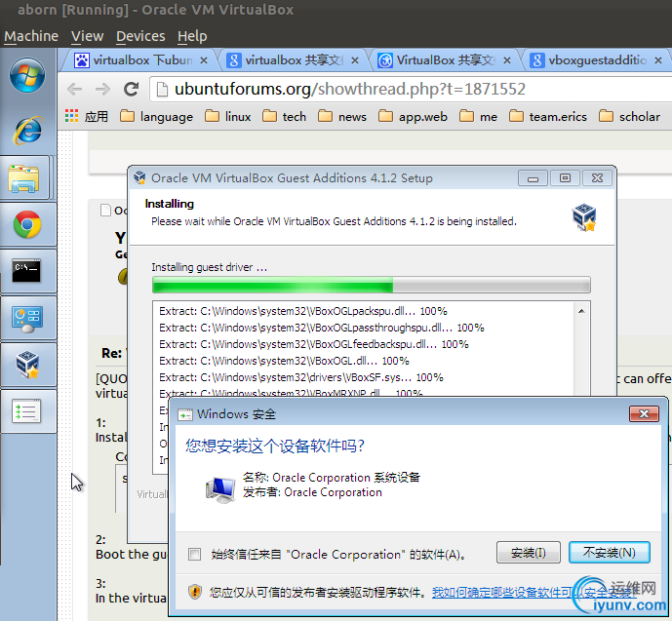The height and width of the screenshot is (621, 672).
Task: Close the Windows 安全 dialog
Action: coord(644,413)
